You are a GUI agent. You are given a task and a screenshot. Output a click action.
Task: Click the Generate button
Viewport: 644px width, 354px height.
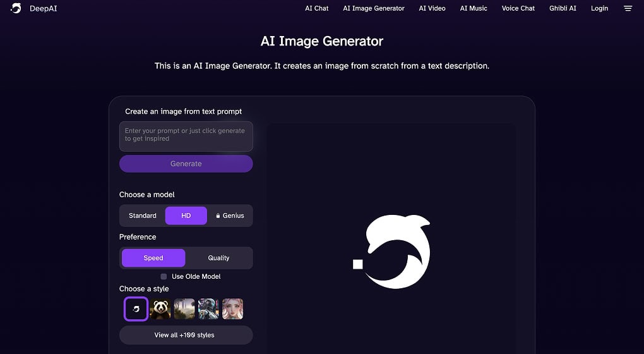click(186, 164)
